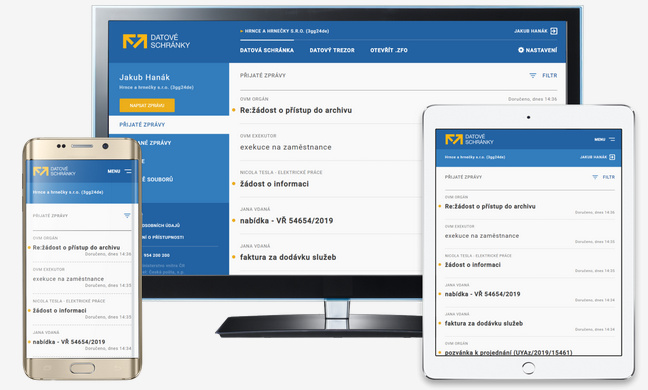Open the desktop message faktura za dodávku služeb
This screenshot has width=648, height=390.
288,257
